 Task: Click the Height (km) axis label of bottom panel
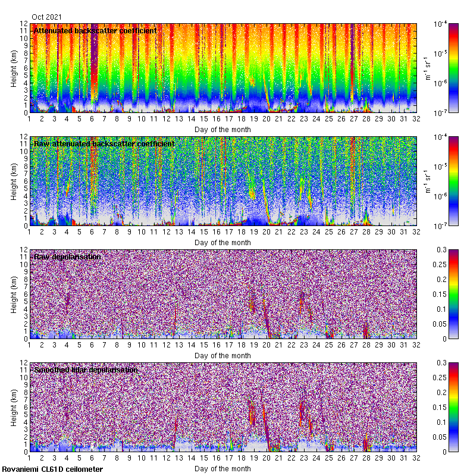14,407
